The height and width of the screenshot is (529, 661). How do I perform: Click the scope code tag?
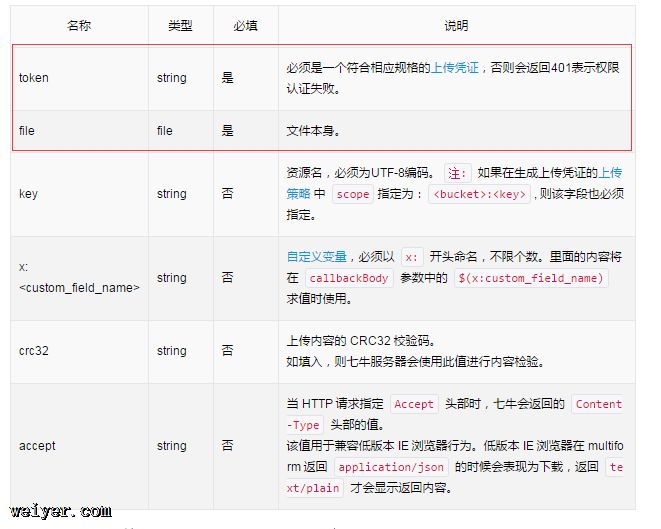tap(351, 195)
